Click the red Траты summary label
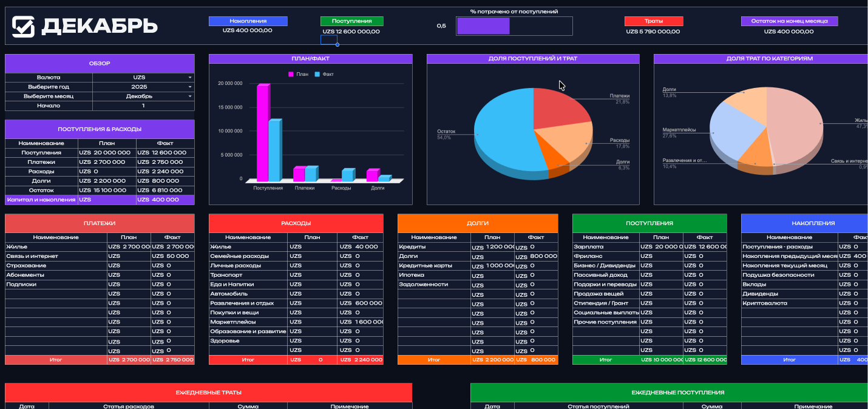Screen dimensions: 868x409 [654, 21]
